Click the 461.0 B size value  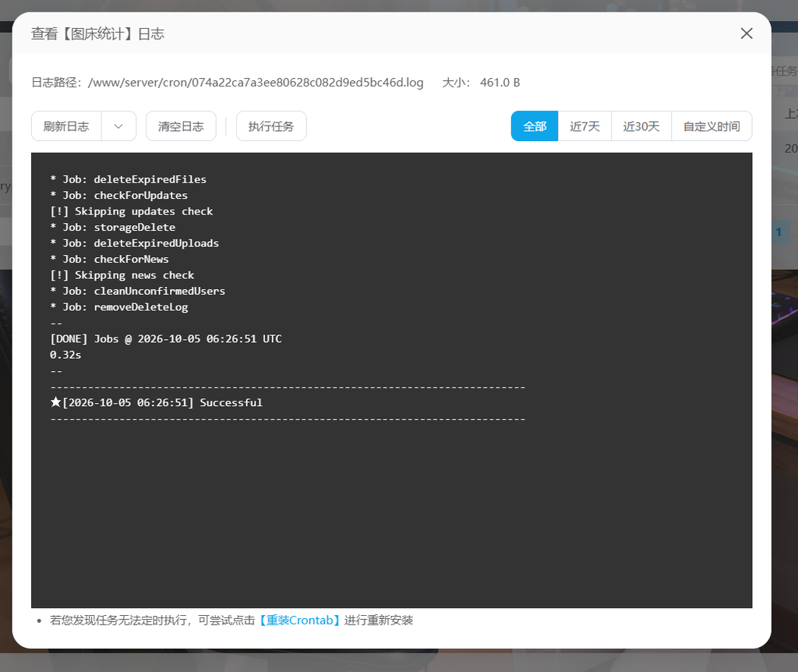(x=500, y=83)
